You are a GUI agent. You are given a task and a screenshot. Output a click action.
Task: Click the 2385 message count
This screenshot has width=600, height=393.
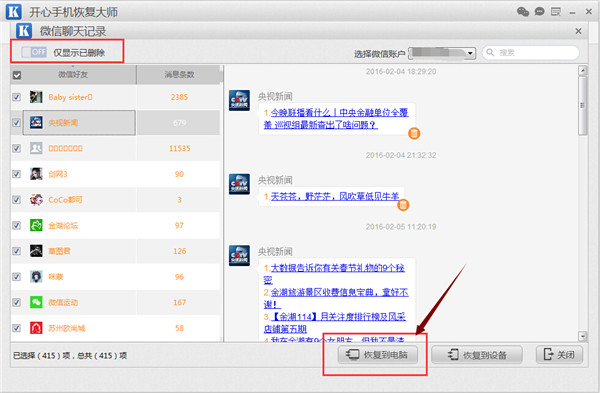(x=179, y=97)
